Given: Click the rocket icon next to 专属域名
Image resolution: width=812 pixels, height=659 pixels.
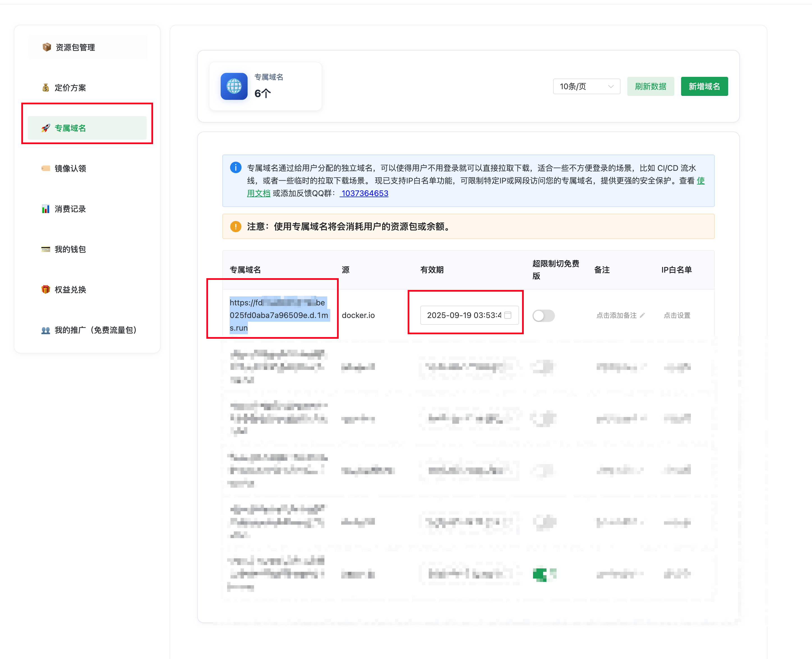Looking at the screenshot, I should (45, 128).
